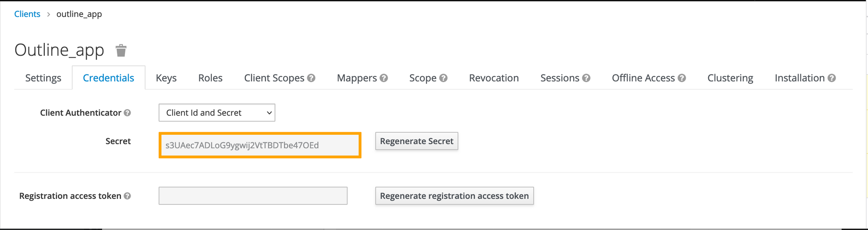Click help icon beside Offline Access
868x230 pixels.
pyautogui.click(x=682, y=78)
